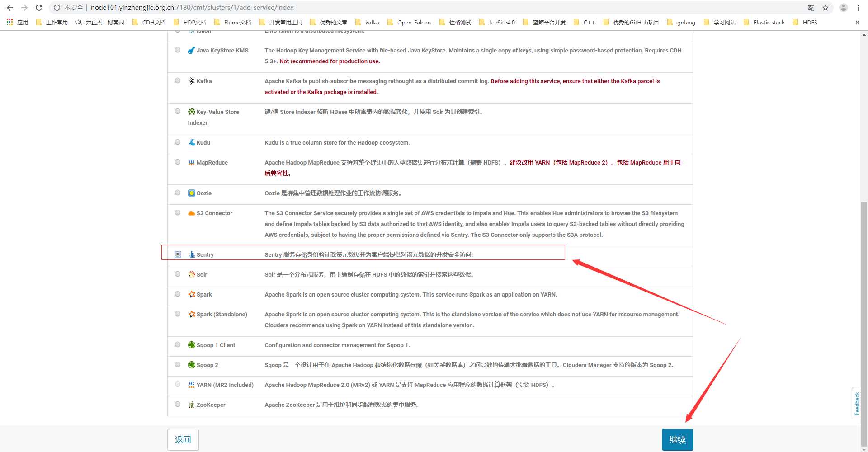868x452 pixels.
Task: Click the Kudu service icon
Action: point(192,142)
